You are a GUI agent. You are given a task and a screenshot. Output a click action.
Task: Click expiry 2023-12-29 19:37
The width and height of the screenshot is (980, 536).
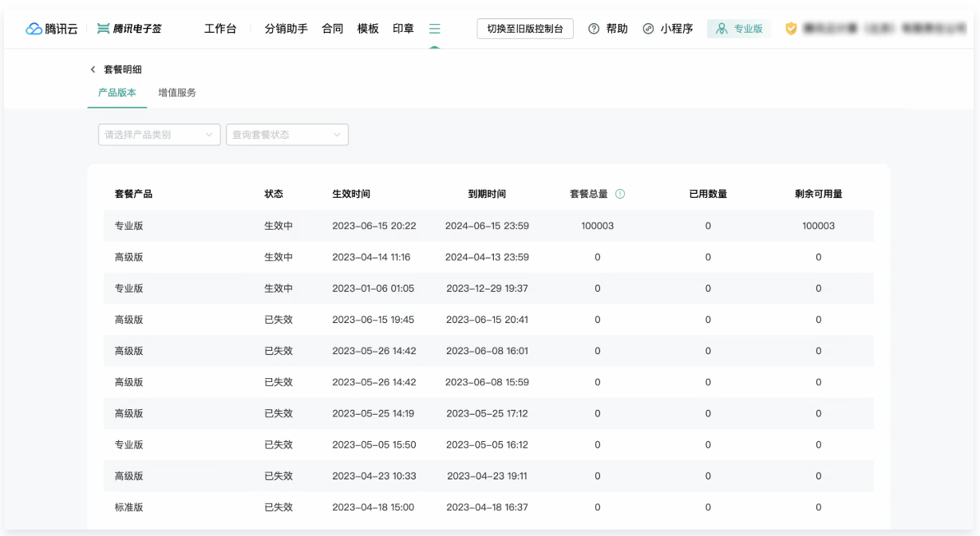pos(487,288)
